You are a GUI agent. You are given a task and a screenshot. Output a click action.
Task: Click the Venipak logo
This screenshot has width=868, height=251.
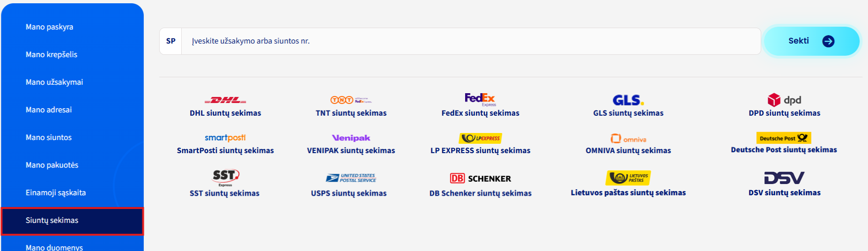(x=351, y=138)
